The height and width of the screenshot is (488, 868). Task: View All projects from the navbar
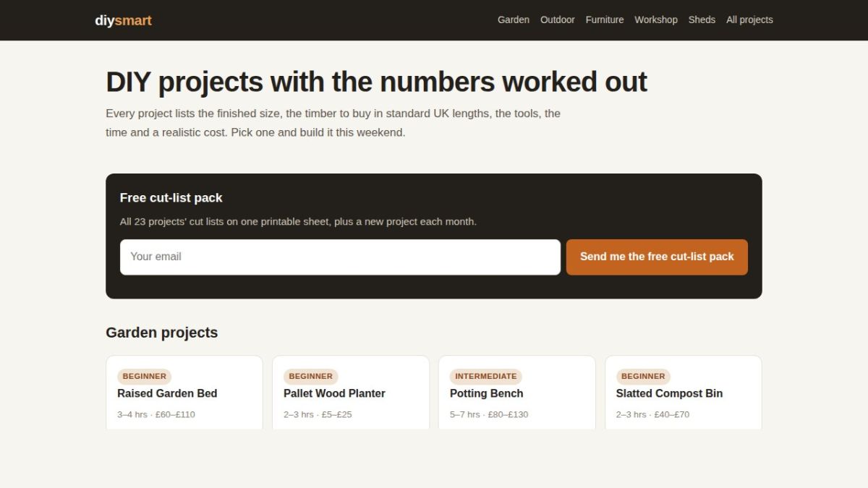coord(749,20)
